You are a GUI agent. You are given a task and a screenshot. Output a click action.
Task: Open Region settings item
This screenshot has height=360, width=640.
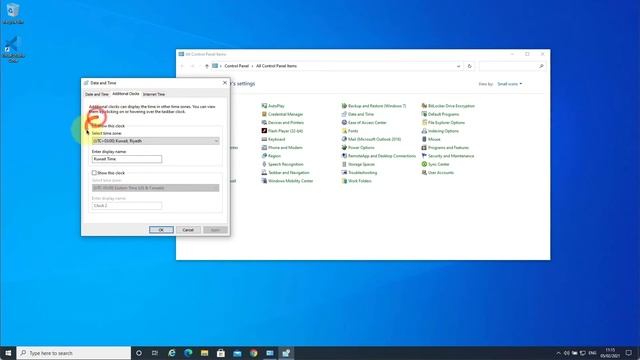click(271, 156)
